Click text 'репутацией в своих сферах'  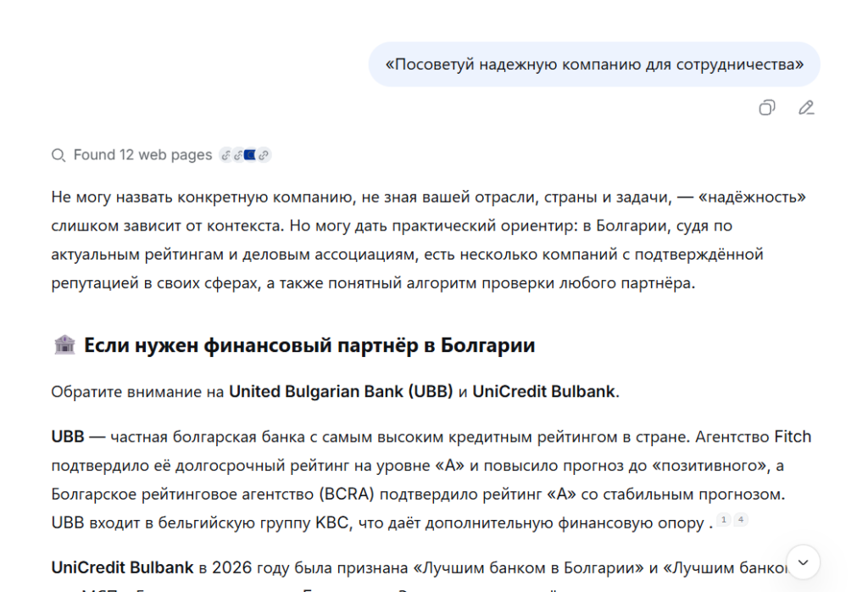coord(154,283)
